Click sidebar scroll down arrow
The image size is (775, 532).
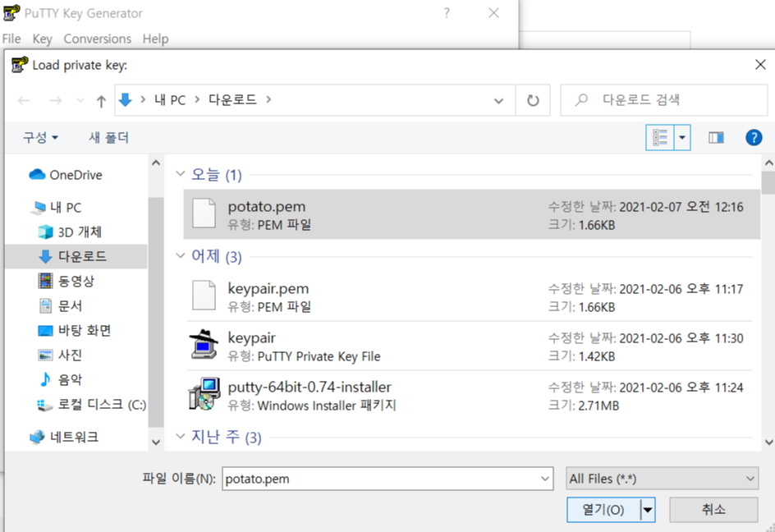tap(156, 442)
